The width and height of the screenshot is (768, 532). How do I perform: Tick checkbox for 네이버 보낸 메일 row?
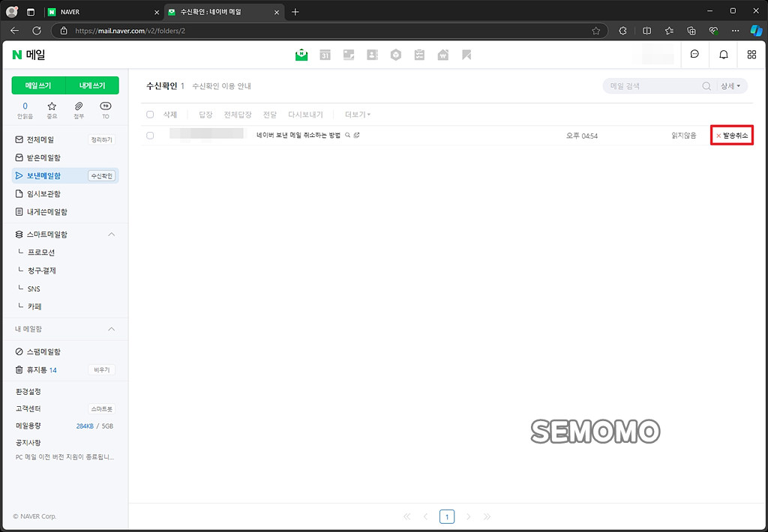(150, 136)
